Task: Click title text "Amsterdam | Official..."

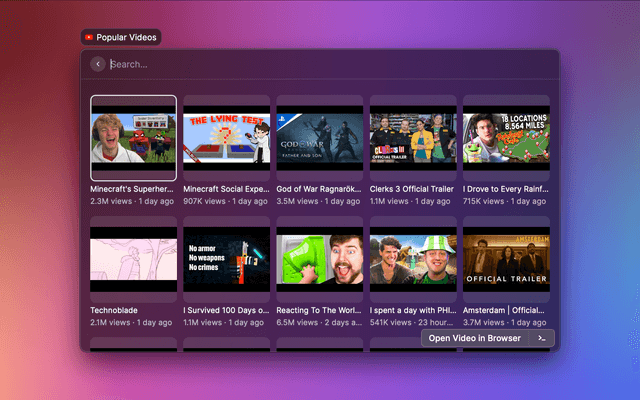Action: coord(503,310)
